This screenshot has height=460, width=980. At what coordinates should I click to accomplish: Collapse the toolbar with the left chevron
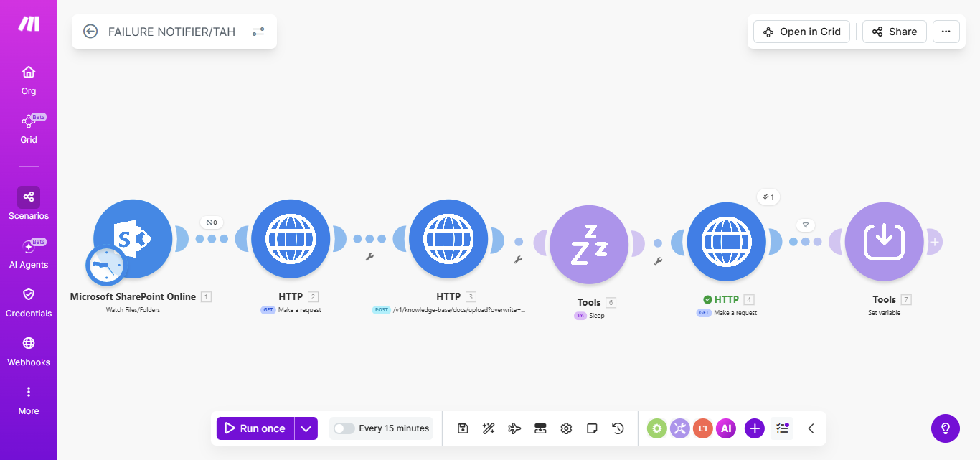pos(811,428)
